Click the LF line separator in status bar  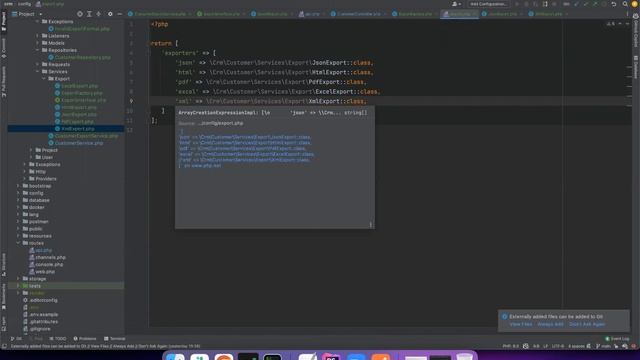pyautogui.click(x=545, y=346)
